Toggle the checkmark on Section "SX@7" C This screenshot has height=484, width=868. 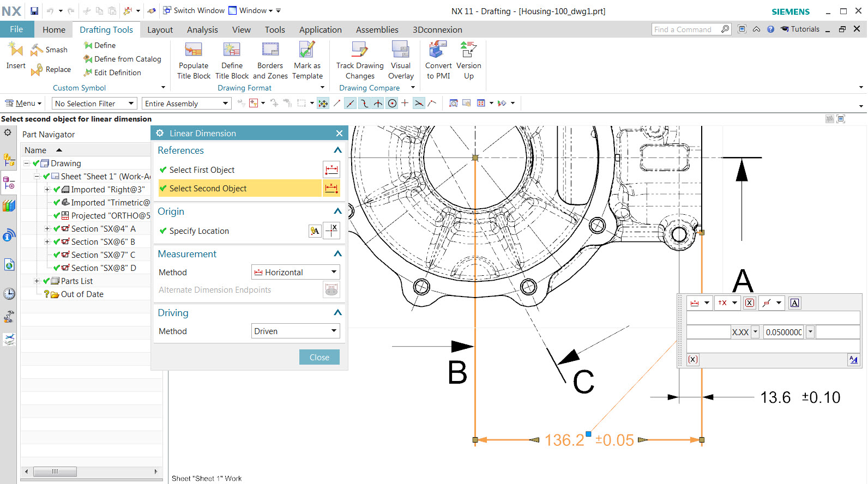point(57,255)
